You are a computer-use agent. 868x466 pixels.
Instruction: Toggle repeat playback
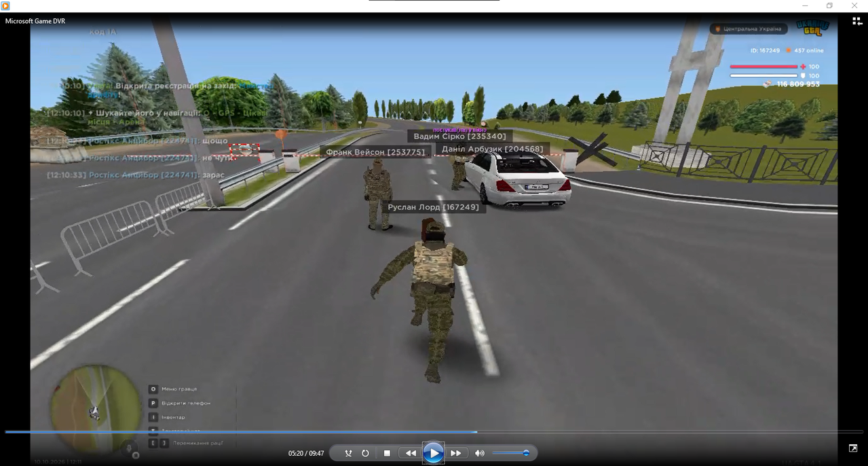click(365, 453)
